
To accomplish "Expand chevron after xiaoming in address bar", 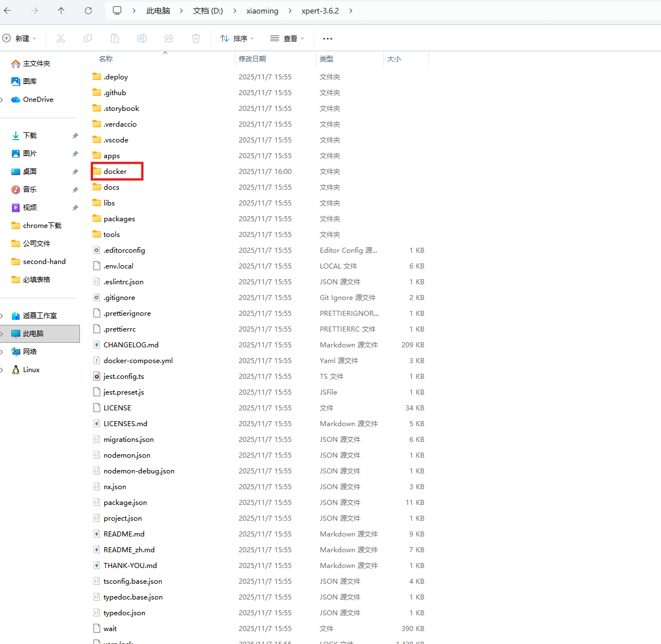I will (290, 11).
